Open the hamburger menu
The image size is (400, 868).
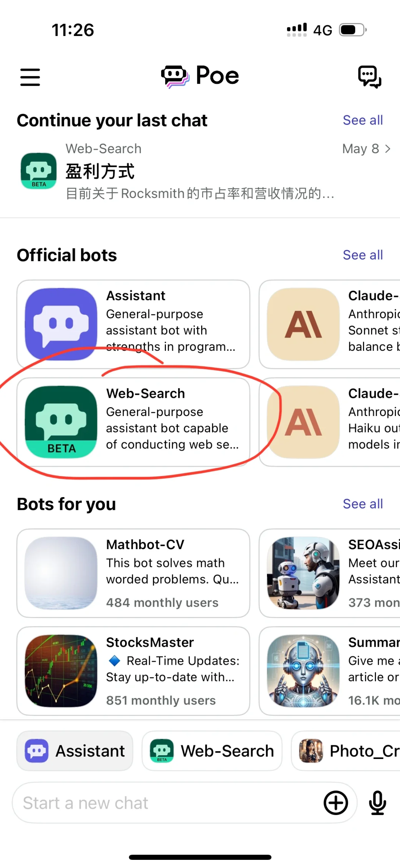click(30, 77)
